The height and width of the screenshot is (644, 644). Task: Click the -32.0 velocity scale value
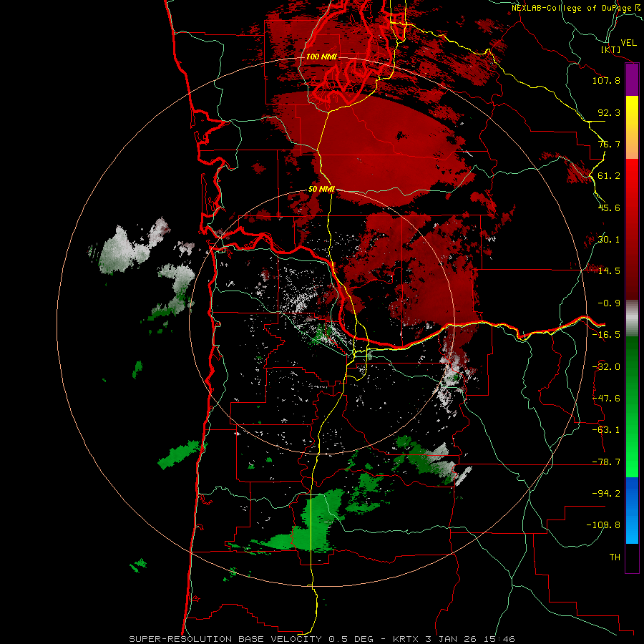pos(606,367)
